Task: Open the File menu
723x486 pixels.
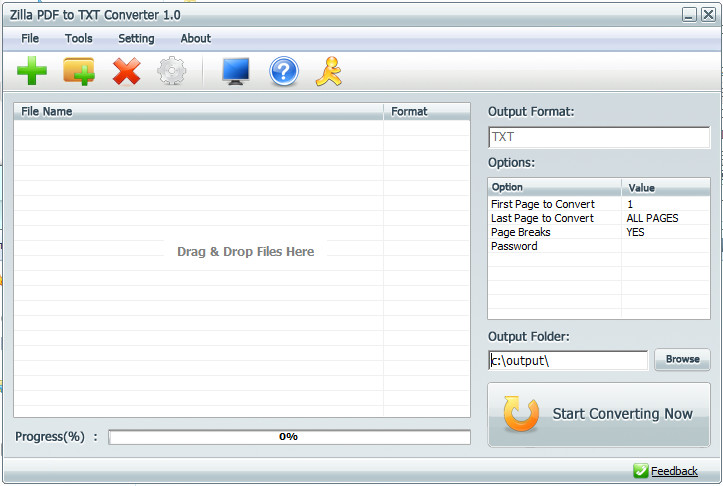Action: click(30, 38)
